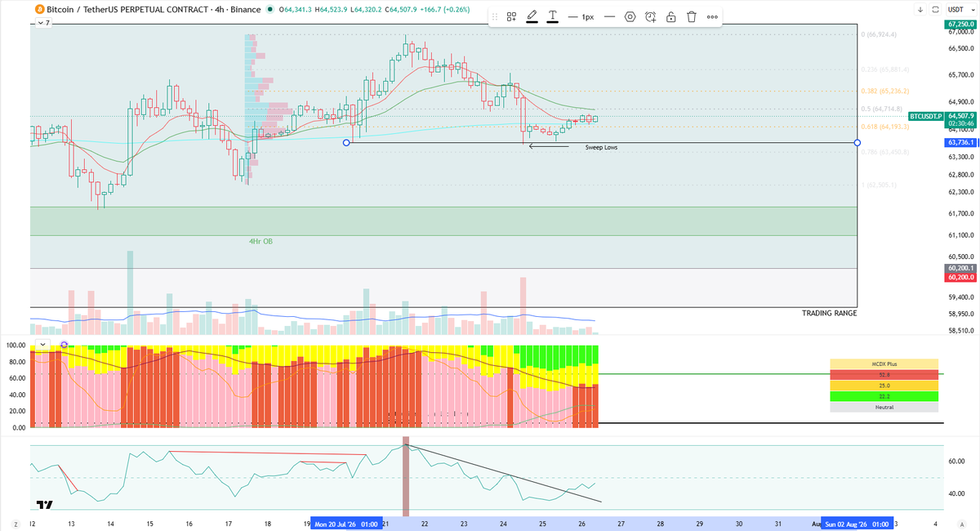Delete the drawing with the trash icon

[692, 16]
